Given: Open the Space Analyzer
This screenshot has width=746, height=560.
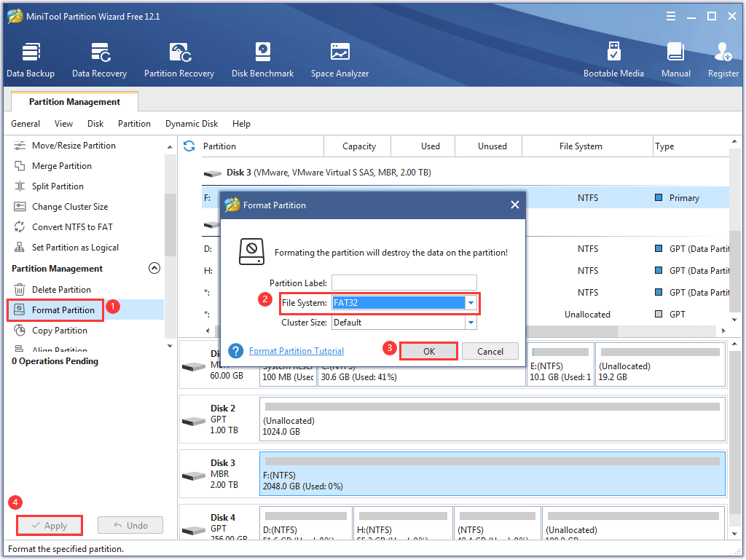Looking at the screenshot, I should tap(339, 60).
